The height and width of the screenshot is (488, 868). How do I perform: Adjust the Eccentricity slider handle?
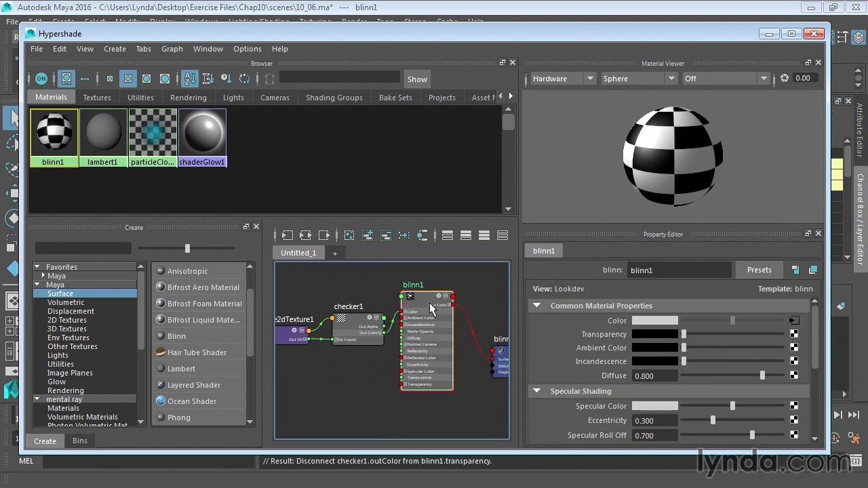[x=713, y=420]
